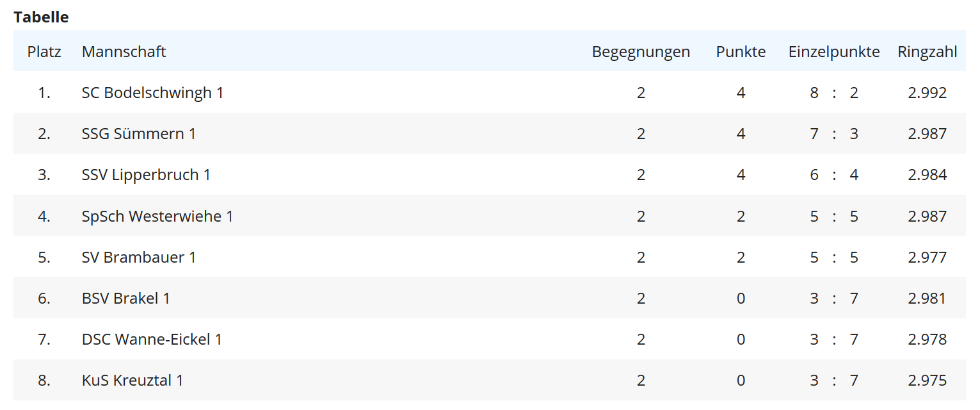Screen dimensions: 980x410
Task: Click team DSC Wanne-Eickel 1
Action: coord(152,339)
